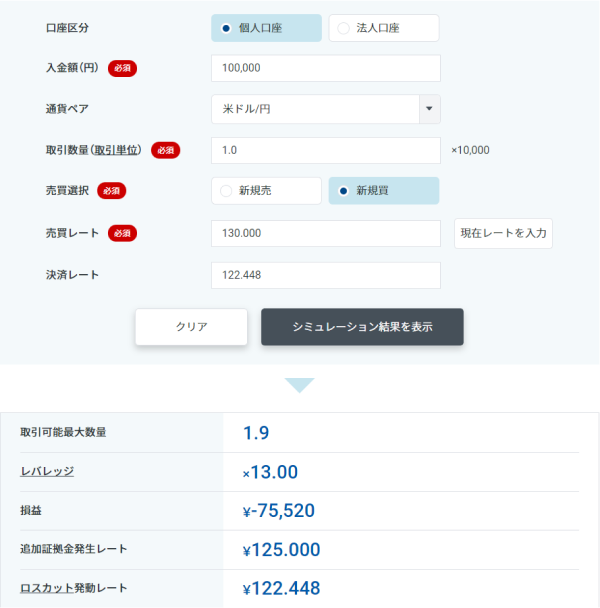Screen dimensions: 600x608
Task: Click the 追加証拠金発生レート row label
Action: (74, 549)
